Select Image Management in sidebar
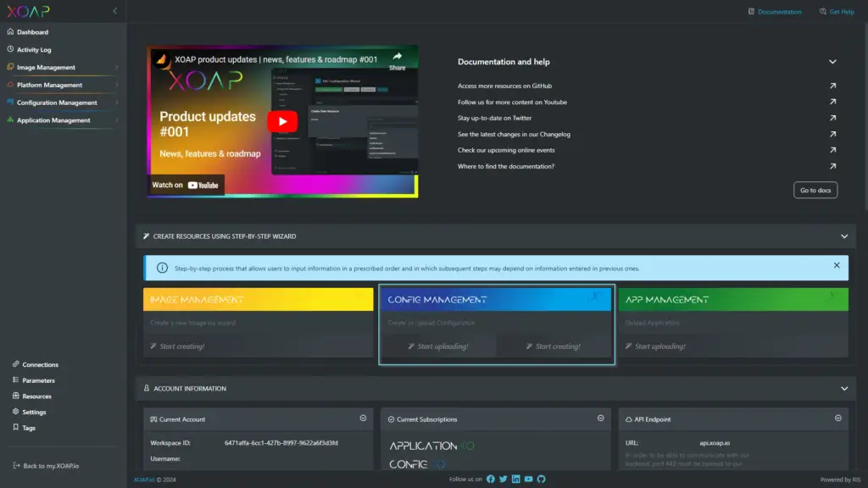This screenshot has height=488, width=868. point(46,68)
